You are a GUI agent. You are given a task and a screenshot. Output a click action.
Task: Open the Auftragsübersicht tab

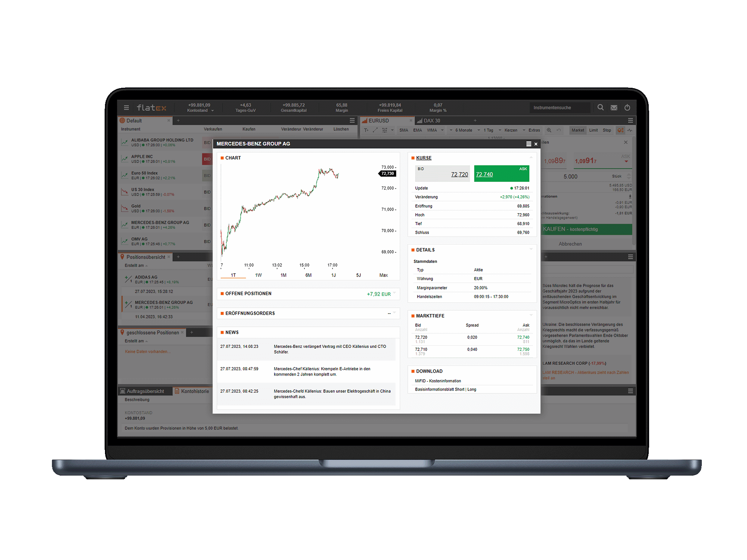(145, 391)
